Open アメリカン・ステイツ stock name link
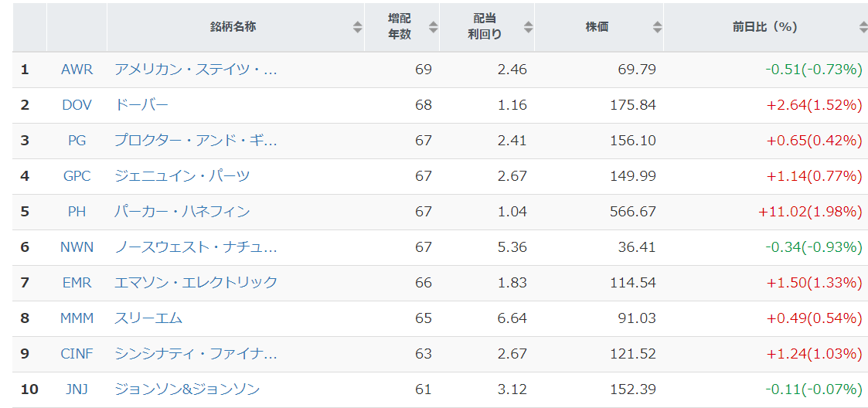The height and width of the screenshot is (408, 868). pyautogui.click(x=196, y=70)
